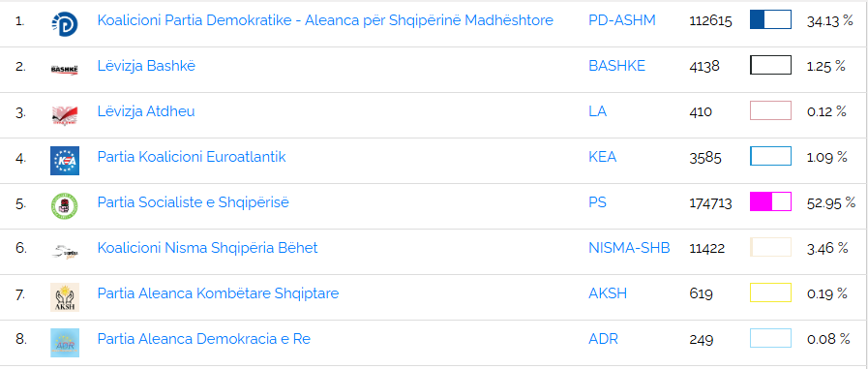Click the blue KEA party logo
Image resolution: width=868 pixels, height=369 pixels.
tap(64, 161)
